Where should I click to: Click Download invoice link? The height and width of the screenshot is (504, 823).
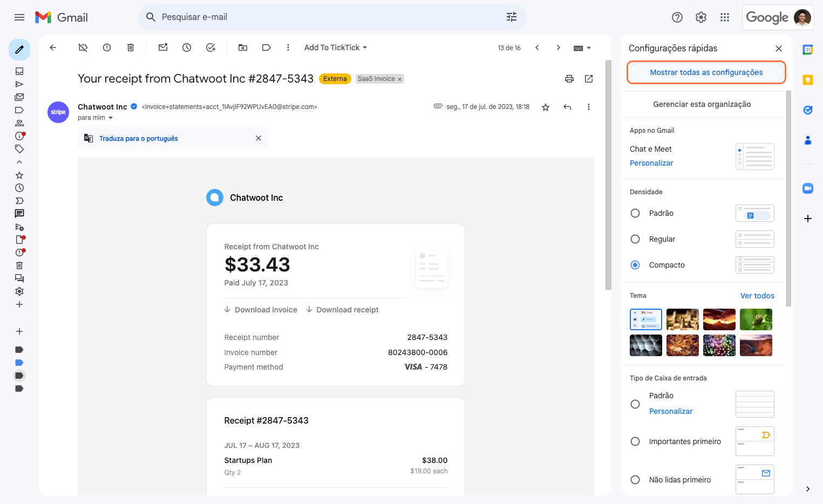(261, 310)
